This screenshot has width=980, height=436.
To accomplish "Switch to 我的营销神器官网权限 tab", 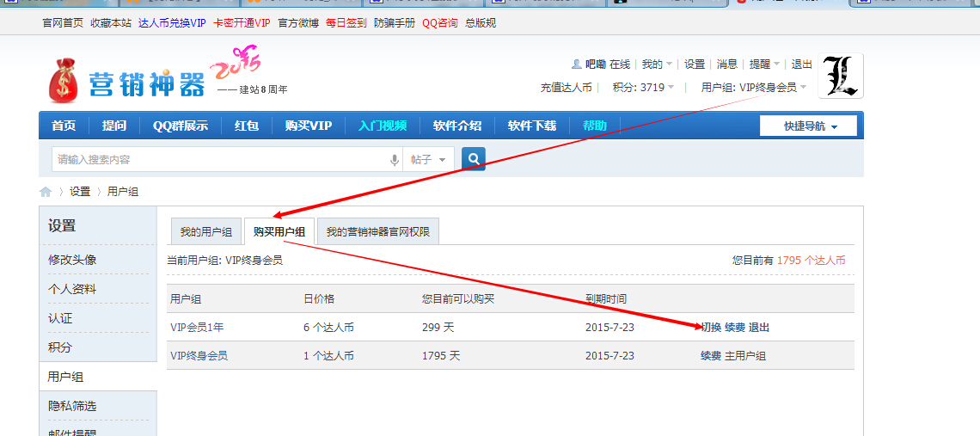I will click(378, 232).
